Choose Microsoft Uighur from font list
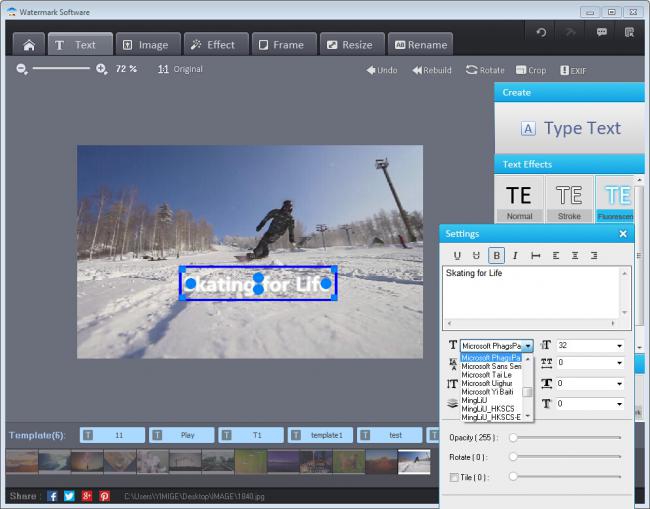 tap(491, 383)
